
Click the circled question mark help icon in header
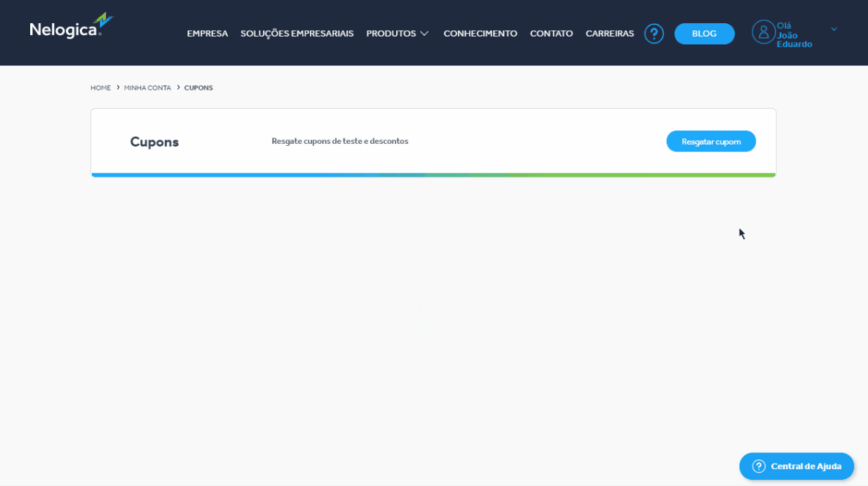tap(653, 34)
